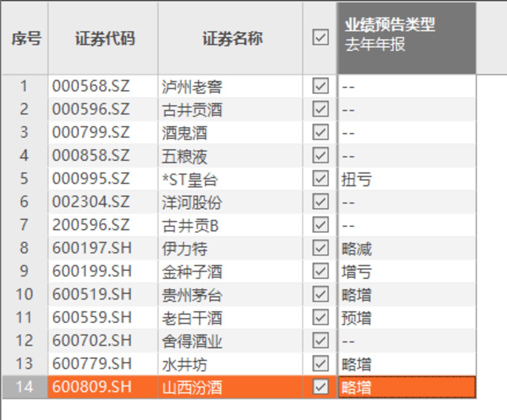The image size is (507, 420).
Task: Toggle the checkbox beside 洋河股份
Action: click(x=320, y=202)
